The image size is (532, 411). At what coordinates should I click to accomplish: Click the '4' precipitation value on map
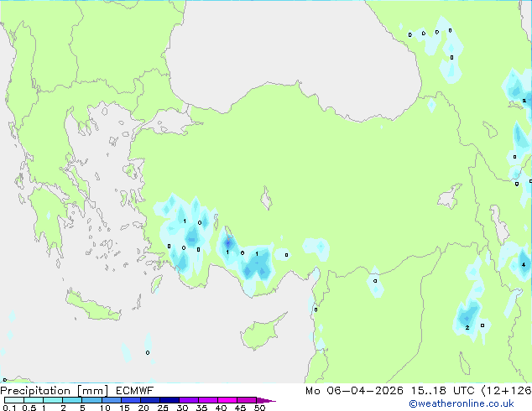click(x=524, y=264)
